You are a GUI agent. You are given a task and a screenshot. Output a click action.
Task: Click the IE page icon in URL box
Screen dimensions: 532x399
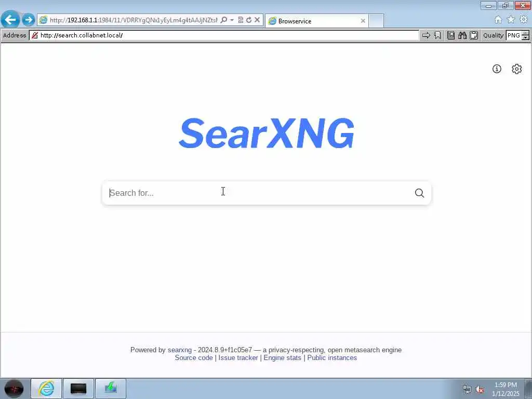coord(43,20)
